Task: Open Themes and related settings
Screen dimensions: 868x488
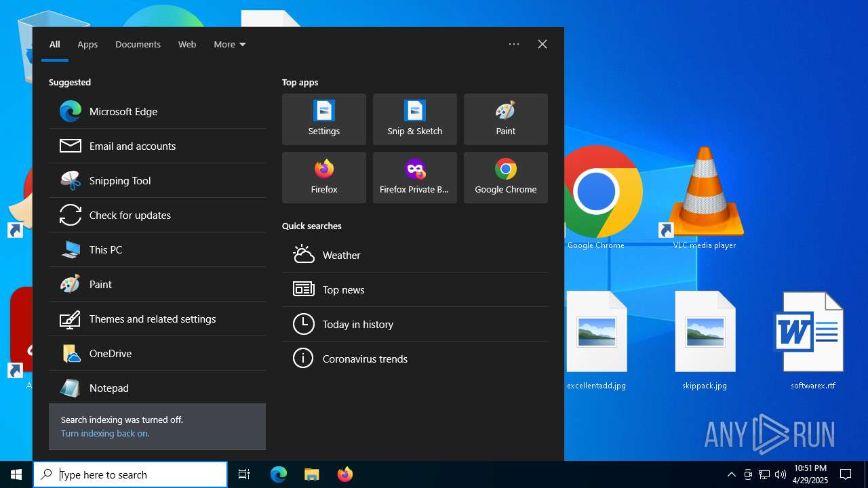Action: [x=157, y=319]
